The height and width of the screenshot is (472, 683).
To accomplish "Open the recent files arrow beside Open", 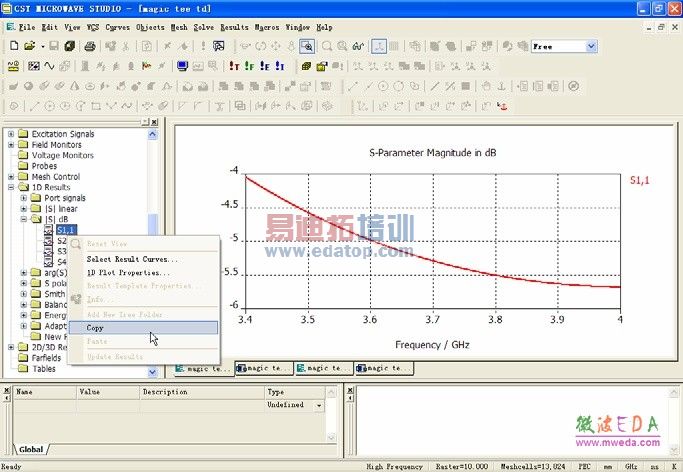I will click(x=43, y=46).
